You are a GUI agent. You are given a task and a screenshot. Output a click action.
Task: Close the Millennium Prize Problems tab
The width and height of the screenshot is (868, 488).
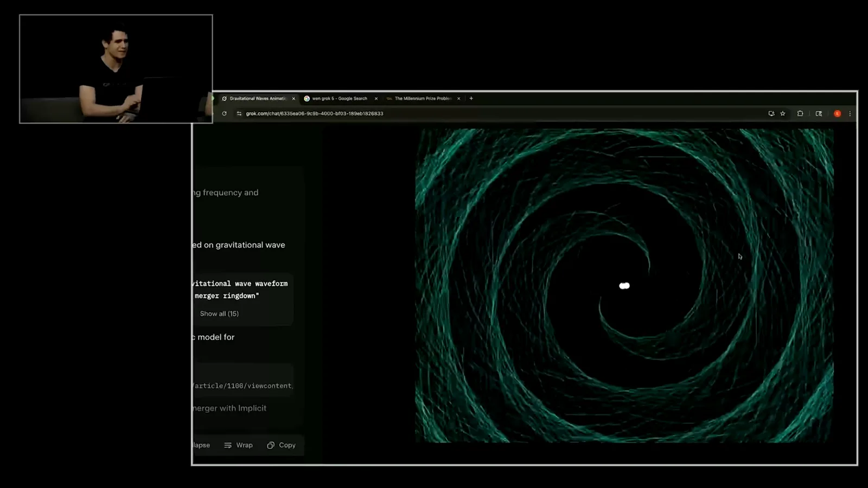pos(459,99)
